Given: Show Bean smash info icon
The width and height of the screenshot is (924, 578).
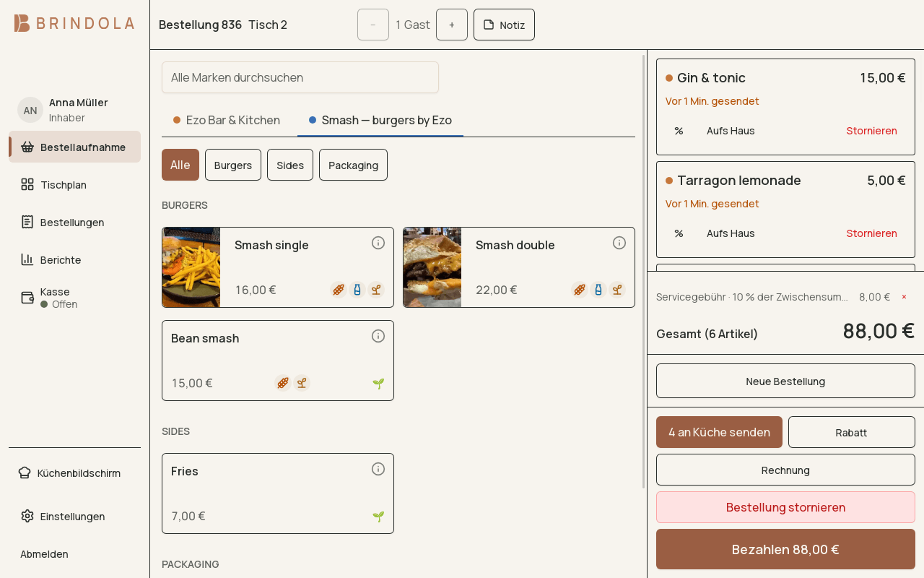Looking at the screenshot, I should coord(378,336).
